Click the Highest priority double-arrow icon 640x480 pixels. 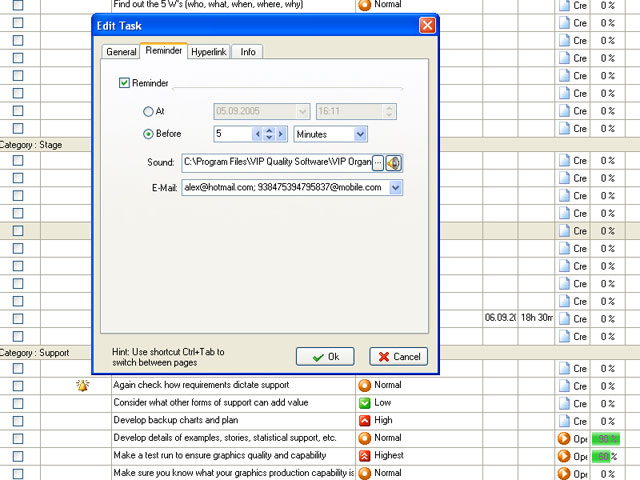coord(365,455)
